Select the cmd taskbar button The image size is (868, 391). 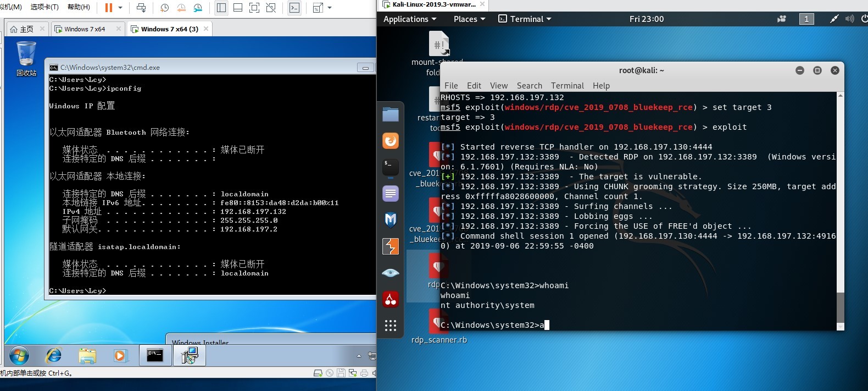(x=155, y=356)
